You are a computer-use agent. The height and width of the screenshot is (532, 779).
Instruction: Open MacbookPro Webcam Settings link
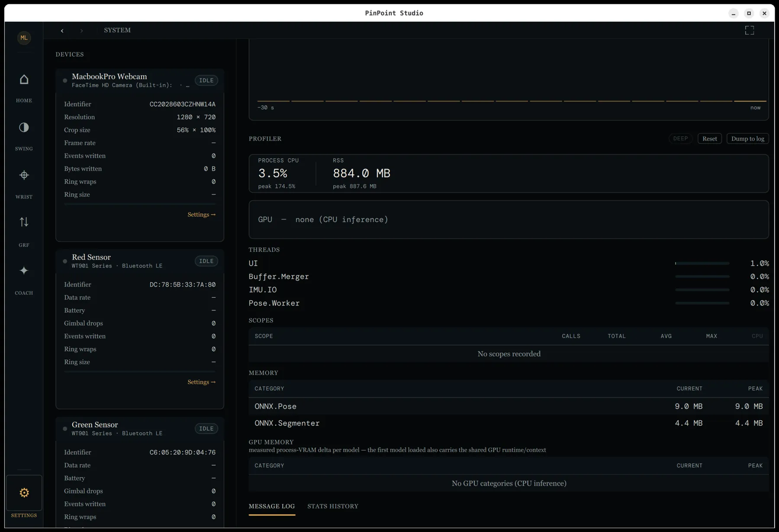[x=201, y=215]
